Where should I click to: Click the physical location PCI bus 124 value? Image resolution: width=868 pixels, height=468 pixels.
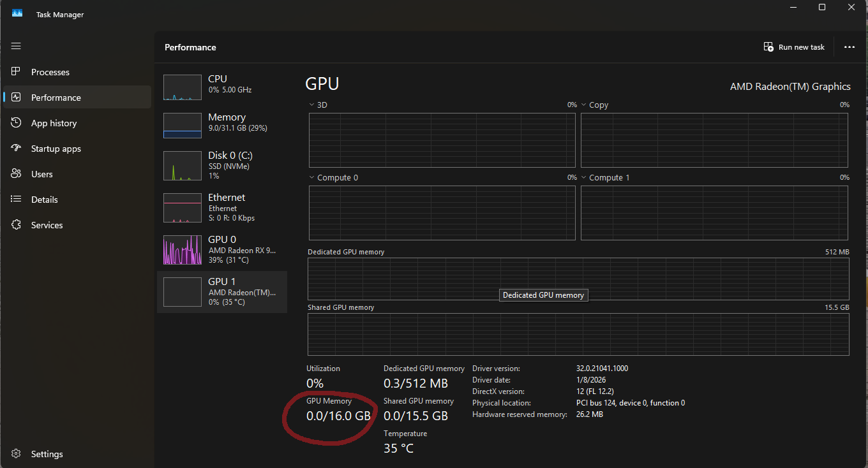(631, 403)
